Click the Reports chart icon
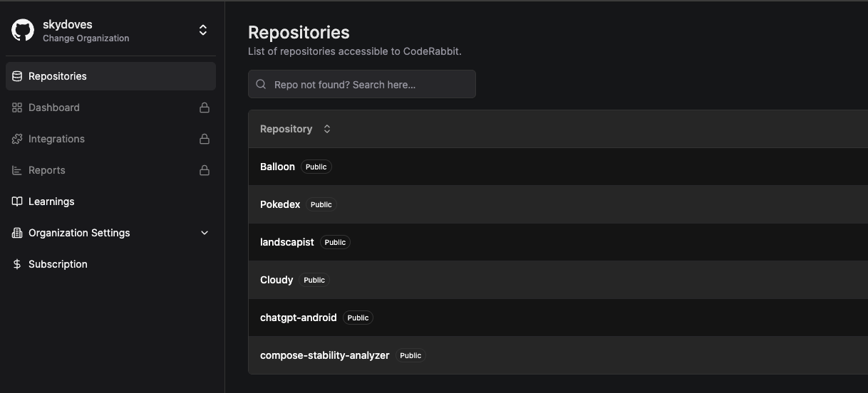Image resolution: width=868 pixels, height=393 pixels. (x=17, y=170)
